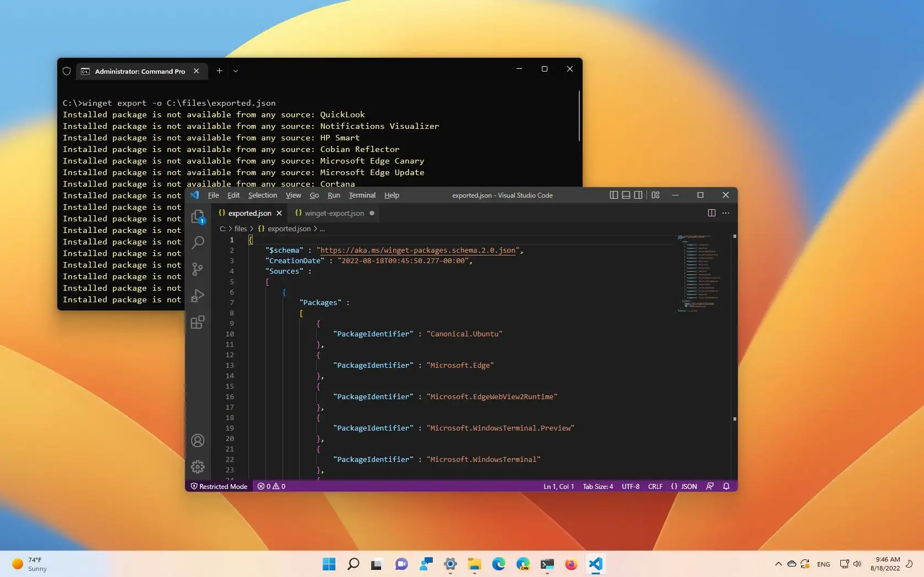Open the Run and Debug view
The height and width of the screenshot is (577, 924).
(198, 296)
